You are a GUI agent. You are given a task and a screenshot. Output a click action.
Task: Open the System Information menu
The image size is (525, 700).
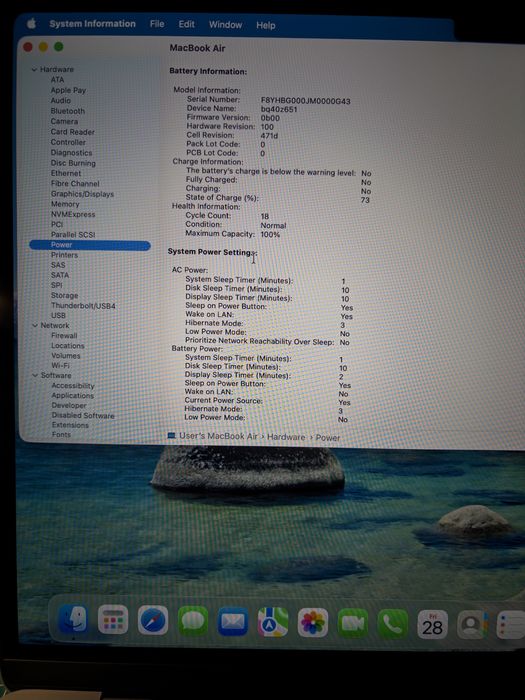click(92, 24)
